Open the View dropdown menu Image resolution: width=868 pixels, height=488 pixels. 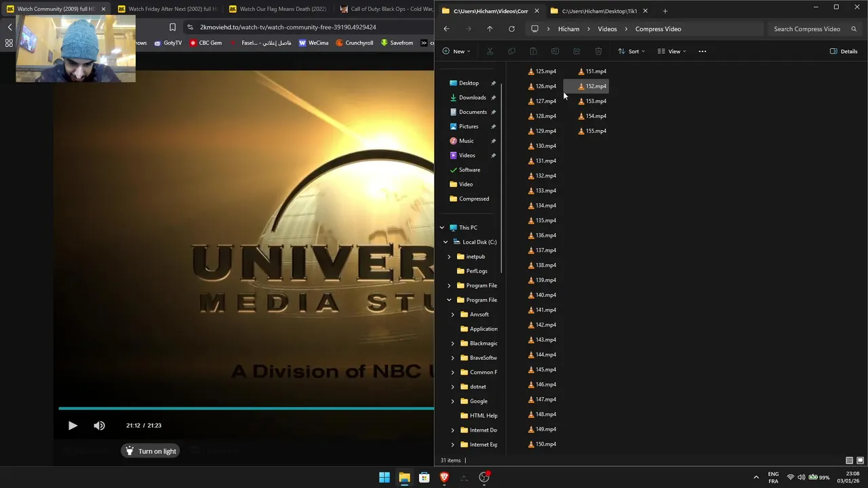pos(671,52)
